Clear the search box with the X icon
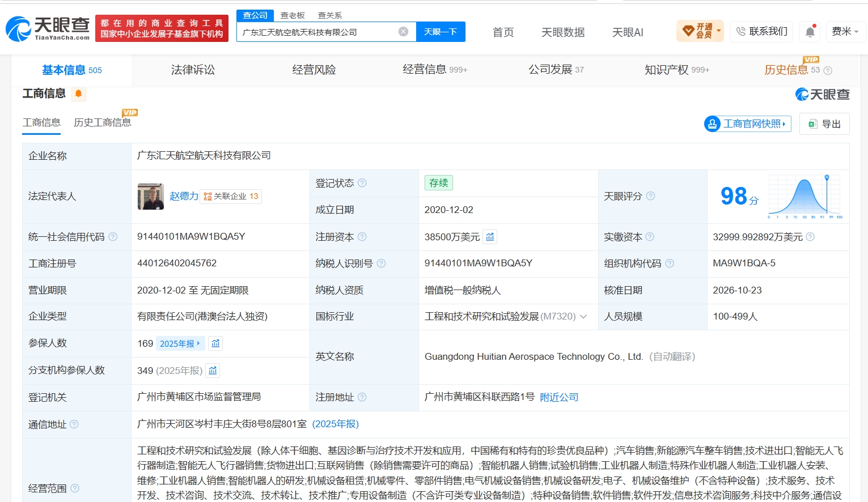 coord(403,32)
